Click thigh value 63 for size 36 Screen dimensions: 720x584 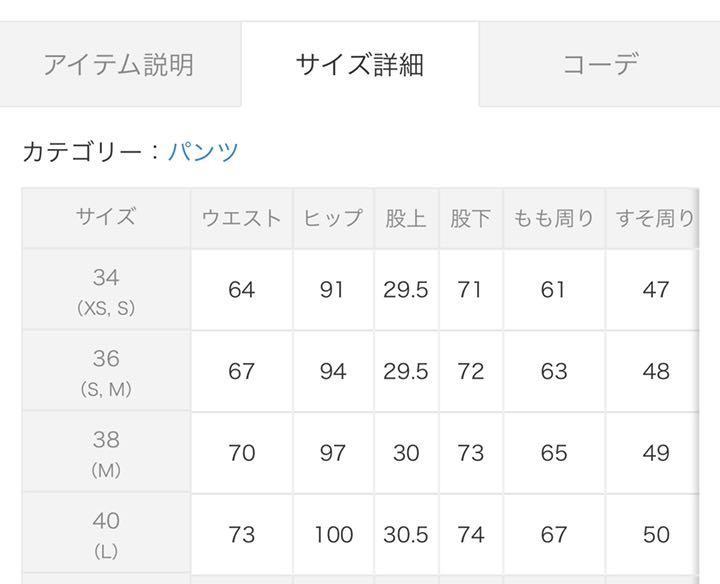554,371
